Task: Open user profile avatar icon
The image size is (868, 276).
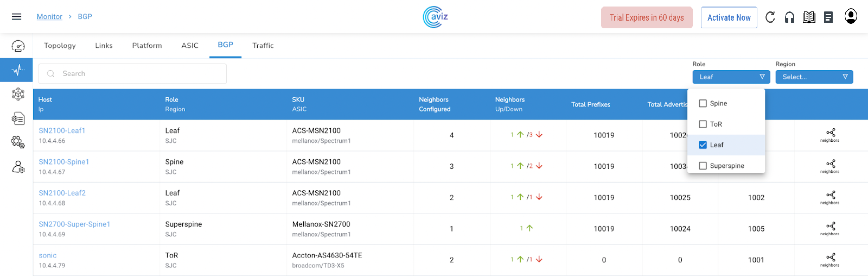Action: [851, 17]
